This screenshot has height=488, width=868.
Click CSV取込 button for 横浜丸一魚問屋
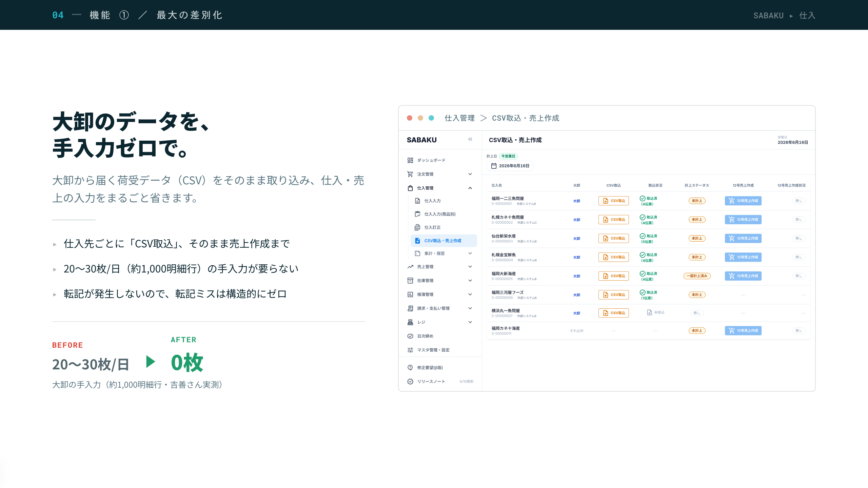tap(614, 313)
